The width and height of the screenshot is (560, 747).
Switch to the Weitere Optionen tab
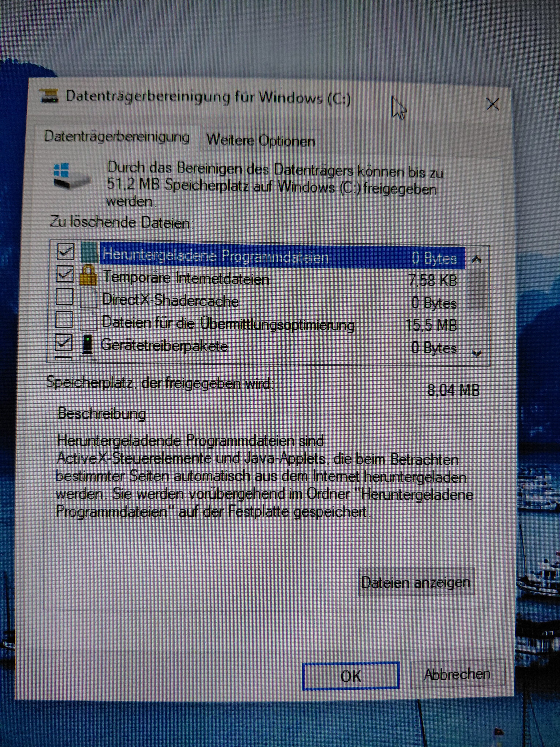[261, 140]
